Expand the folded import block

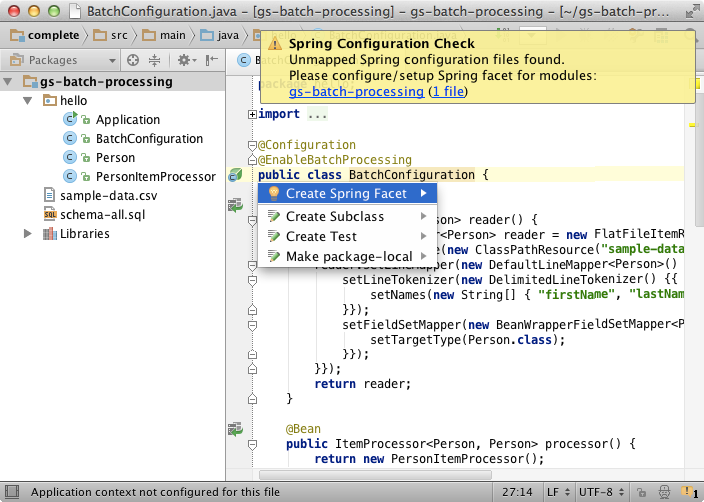click(x=252, y=114)
